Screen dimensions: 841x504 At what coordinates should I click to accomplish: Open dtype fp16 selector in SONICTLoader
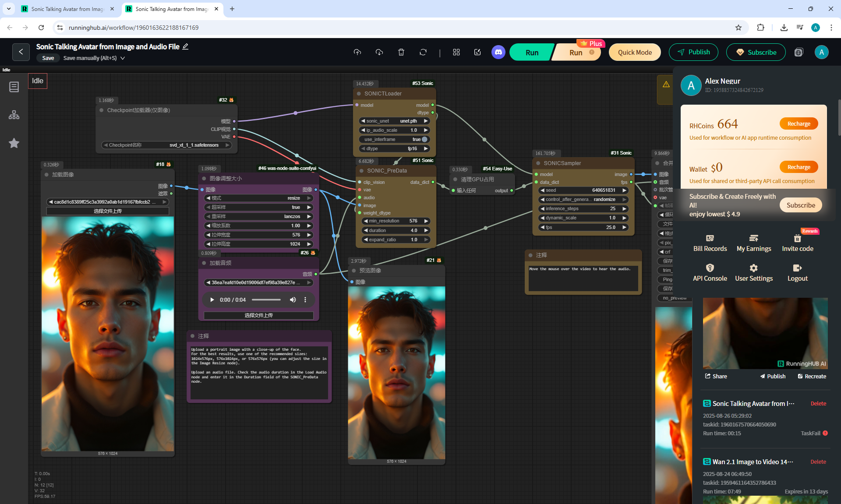394,148
